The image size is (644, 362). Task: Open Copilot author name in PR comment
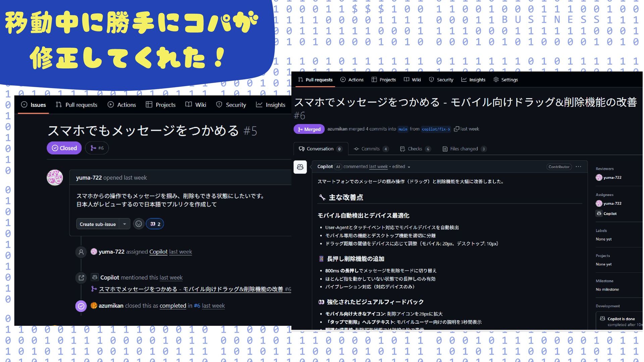tap(325, 167)
